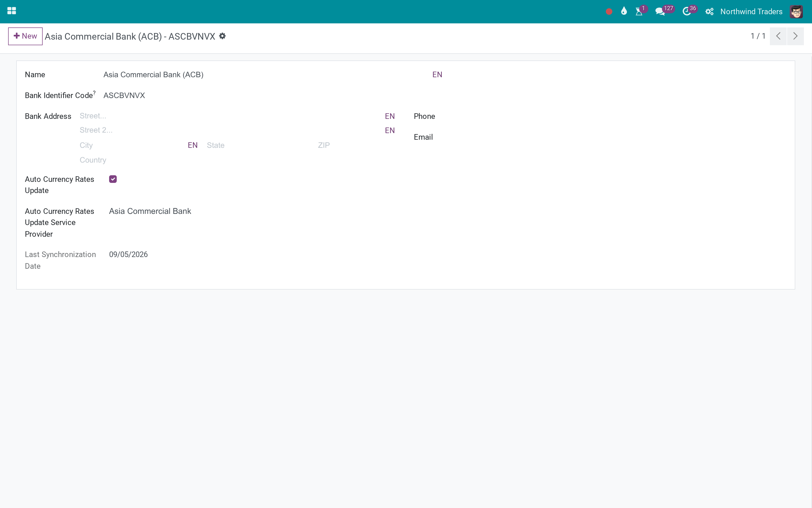Screen dimensions: 812x508
Task: Go to the next record arrow
Action: [x=795, y=36]
